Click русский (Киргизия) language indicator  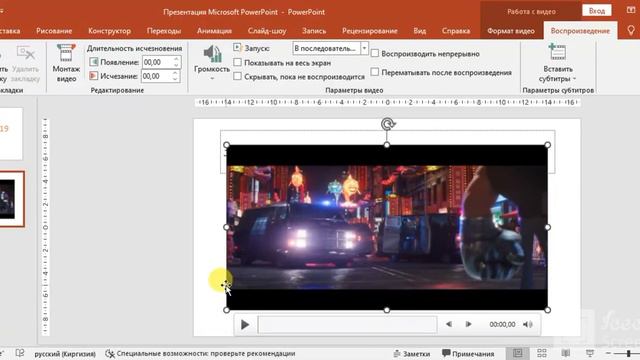[x=65, y=354]
